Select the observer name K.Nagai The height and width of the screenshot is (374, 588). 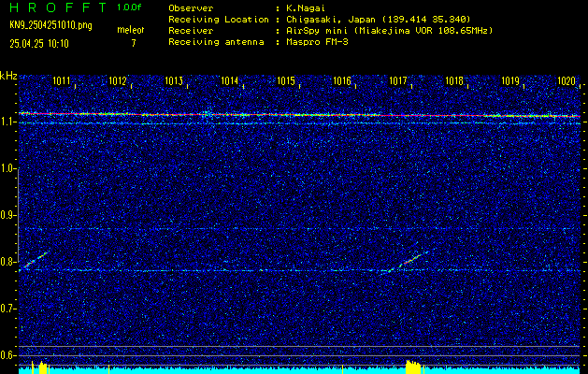tap(306, 8)
